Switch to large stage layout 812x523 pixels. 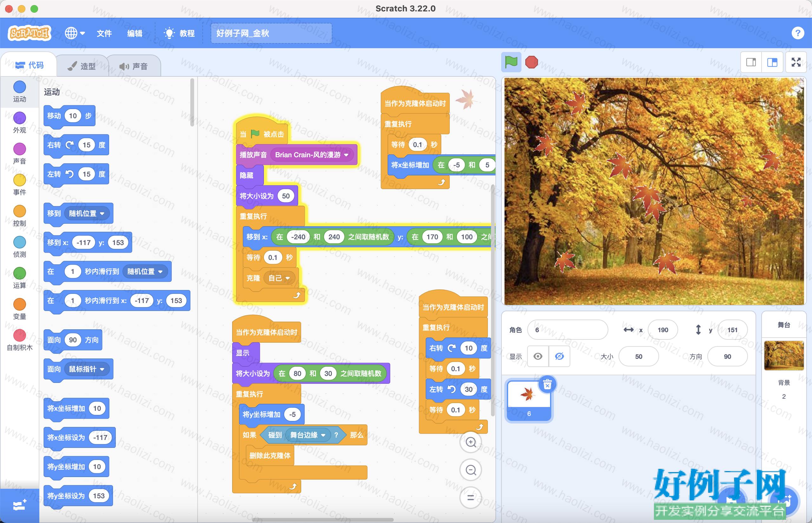coord(772,62)
